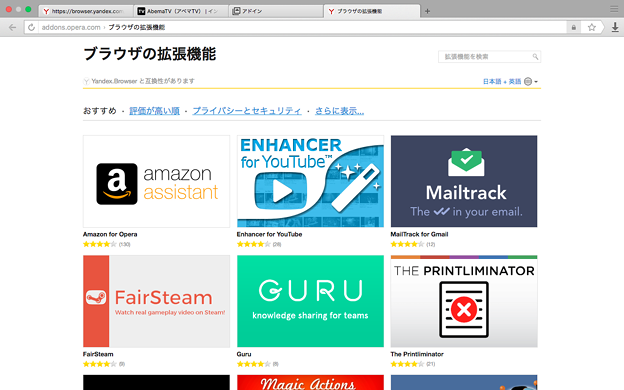Screen dimensions: 624x390
Task: Click the MailTrack for Gmail title
Action: tap(419, 234)
